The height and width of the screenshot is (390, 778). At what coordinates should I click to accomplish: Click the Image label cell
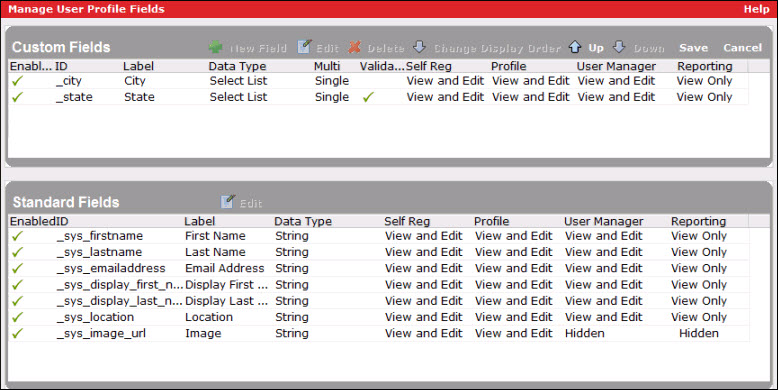tap(203, 333)
